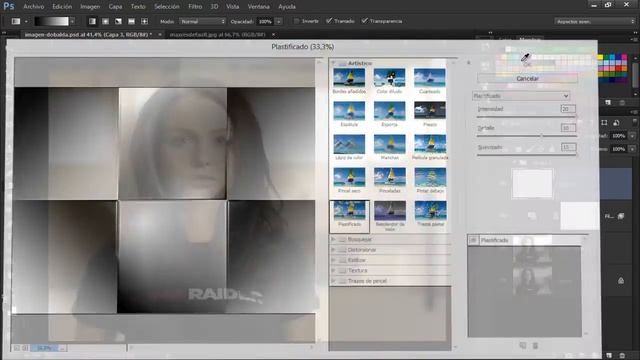Collapse the Artístico filter folder
This screenshot has width=640, height=360.
333,63
